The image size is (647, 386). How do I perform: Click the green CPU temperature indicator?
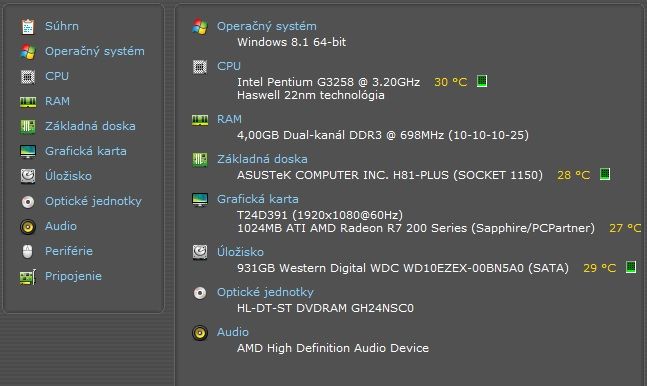tap(482, 81)
